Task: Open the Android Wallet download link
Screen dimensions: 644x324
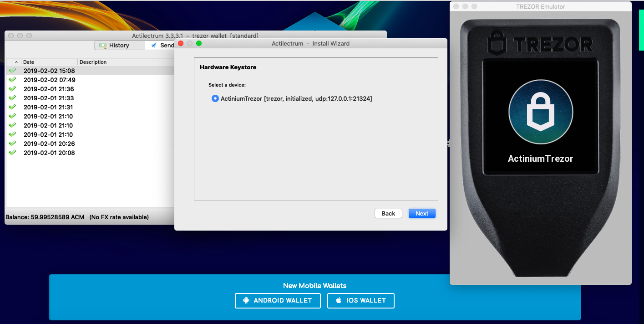Action: (x=278, y=301)
